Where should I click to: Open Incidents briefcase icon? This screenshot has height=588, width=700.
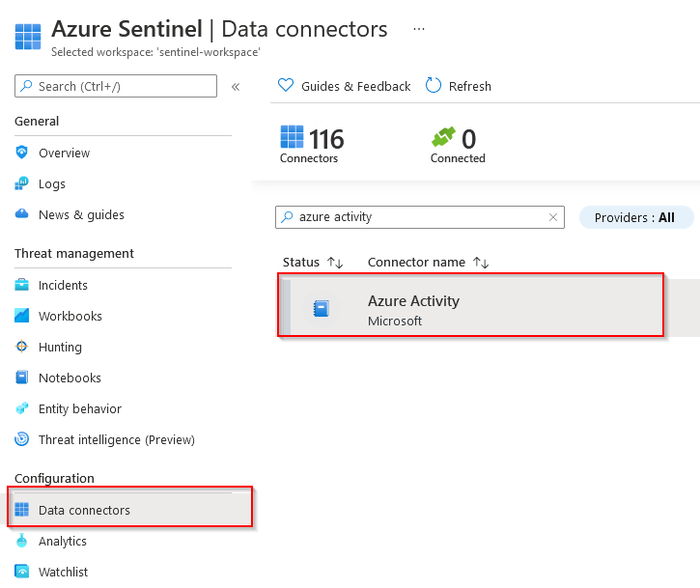click(21, 285)
